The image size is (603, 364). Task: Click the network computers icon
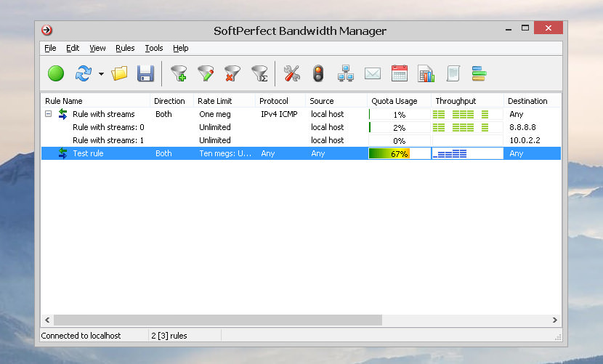click(346, 73)
